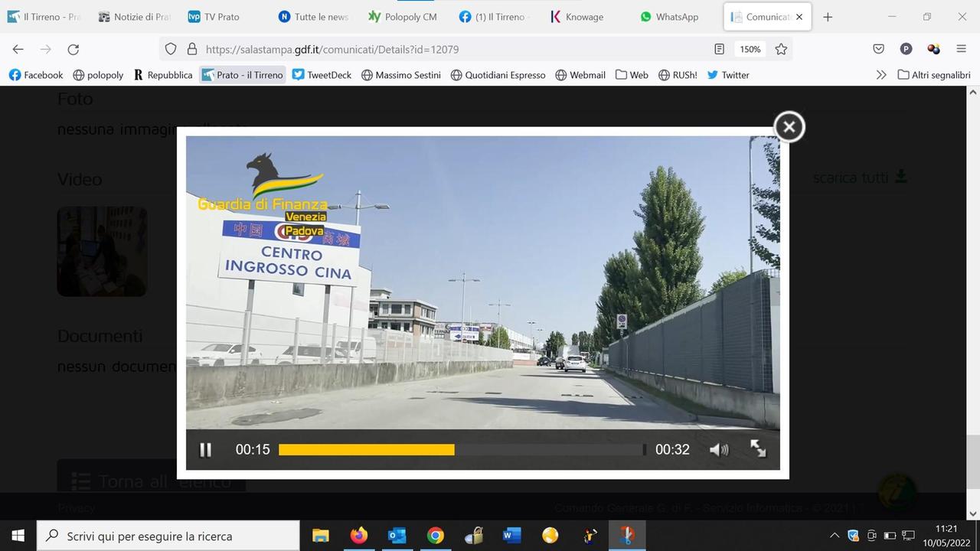Reload the current page
The height and width of the screenshot is (551, 980).
click(73, 49)
